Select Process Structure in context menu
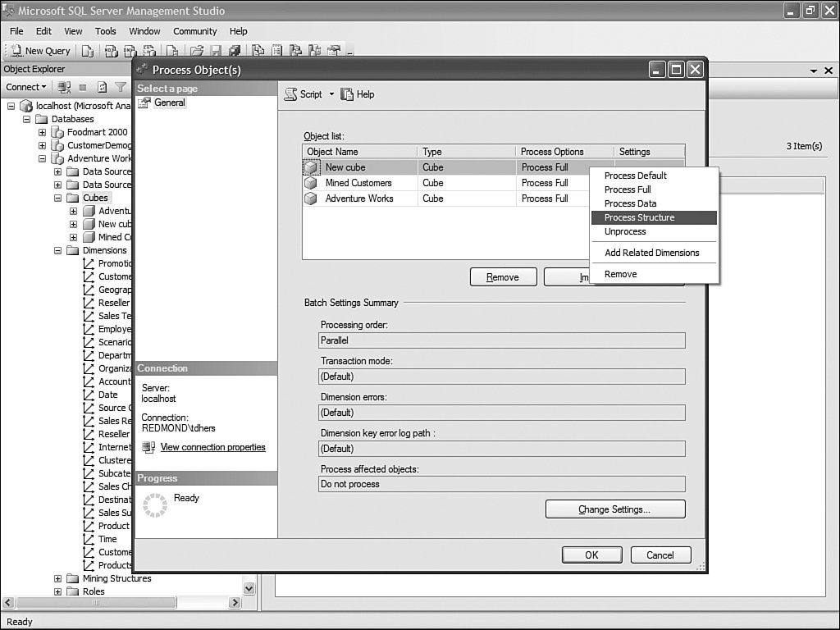Viewport: 840px width, 630px height. pos(654,217)
